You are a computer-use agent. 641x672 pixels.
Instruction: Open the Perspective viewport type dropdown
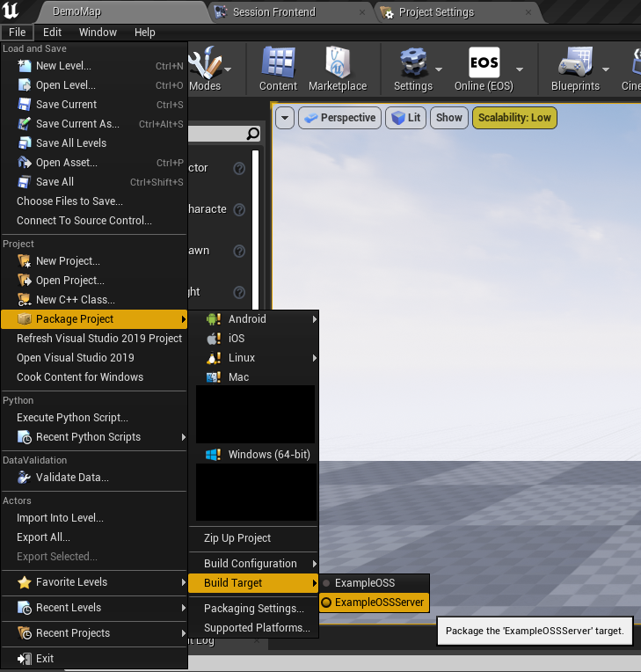[x=339, y=118]
